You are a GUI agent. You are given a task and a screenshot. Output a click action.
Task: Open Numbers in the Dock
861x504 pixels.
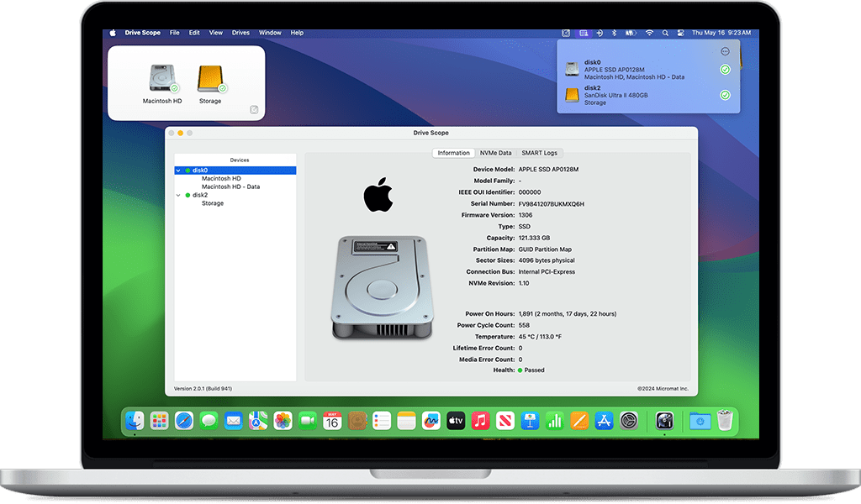pyautogui.click(x=555, y=421)
